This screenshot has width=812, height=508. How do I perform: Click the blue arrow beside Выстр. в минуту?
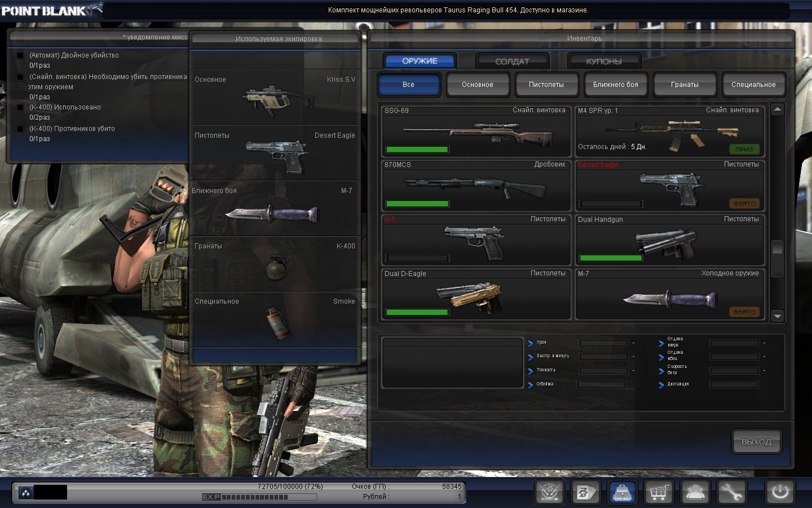[531, 357]
